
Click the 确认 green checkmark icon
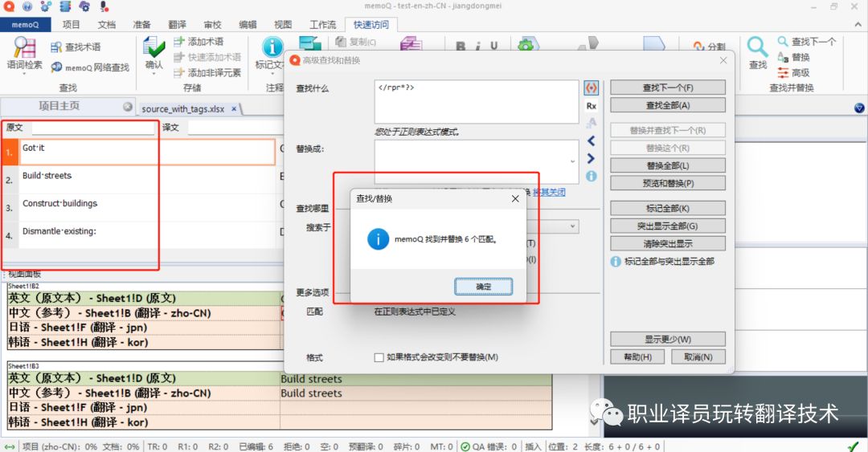154,47
